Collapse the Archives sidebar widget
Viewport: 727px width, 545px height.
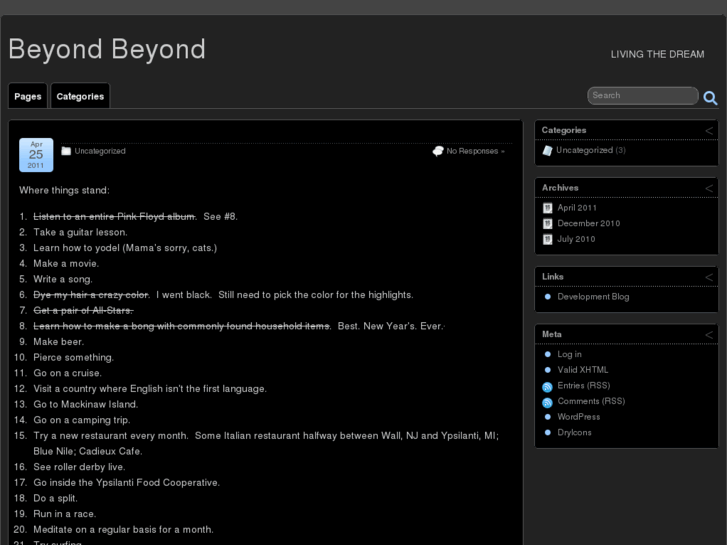tap(709, 188)
